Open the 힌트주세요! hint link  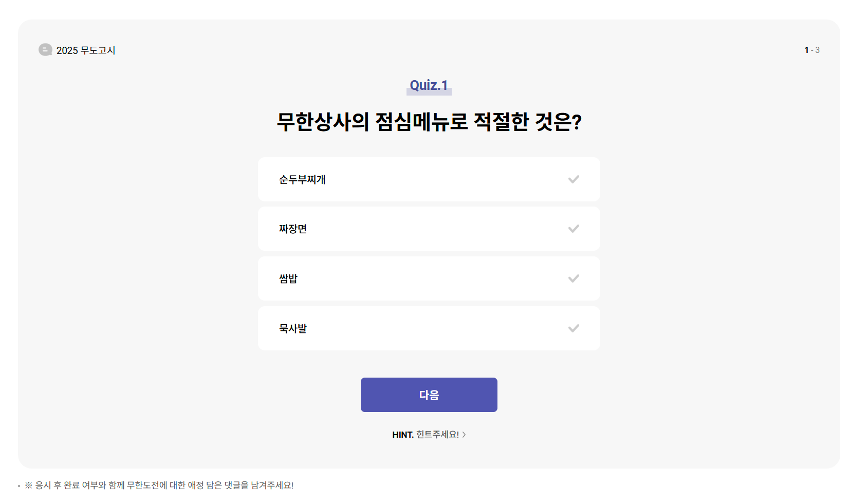[x=438, y=434]
